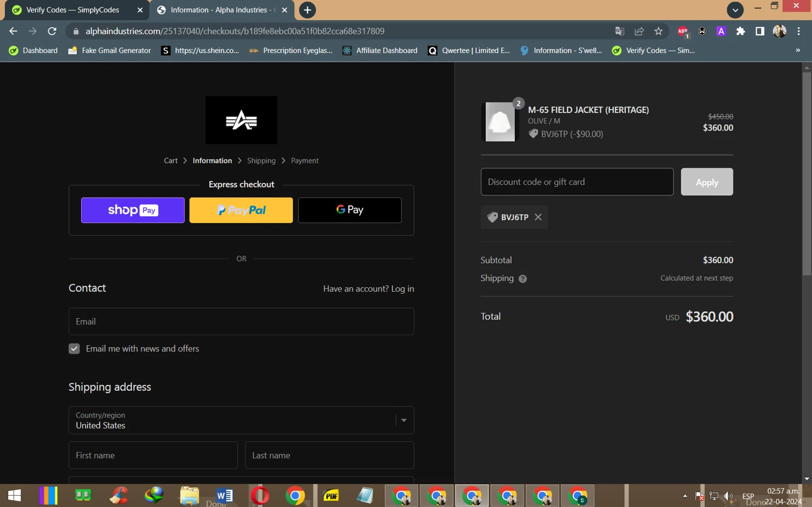Click the "Calculated at next step" text

pos(697,278)
